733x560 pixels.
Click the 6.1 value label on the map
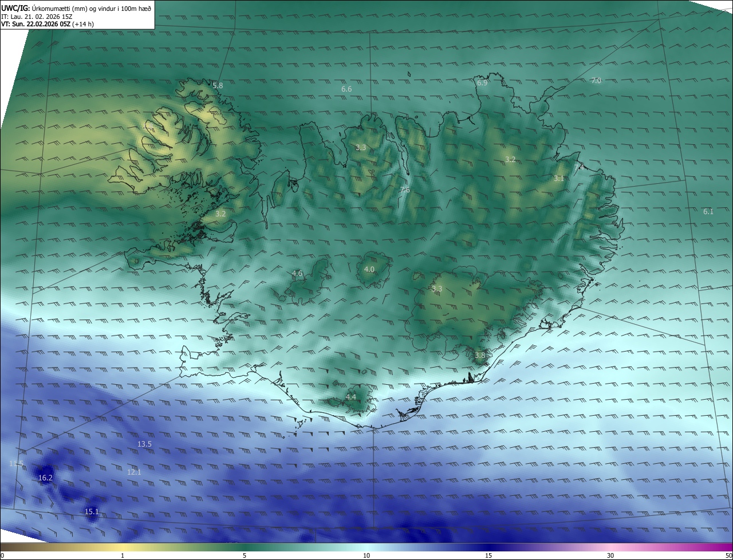(x=708, y=212)
